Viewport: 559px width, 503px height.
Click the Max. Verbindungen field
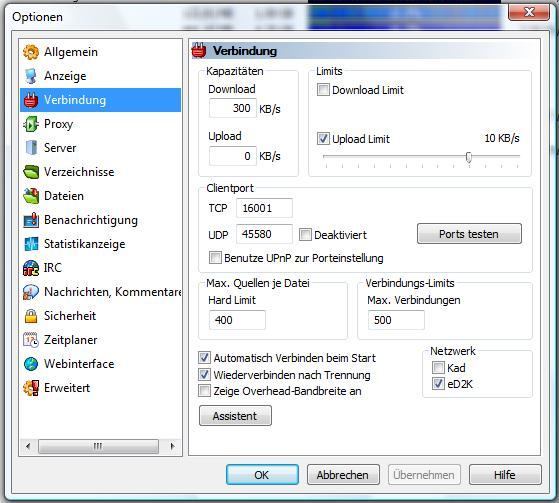(396, 320)
